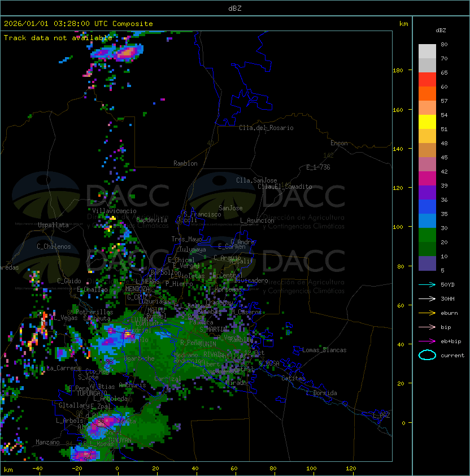Click the pink bip arrow in legend
This screenshot has width=470, height=476.
427,327
